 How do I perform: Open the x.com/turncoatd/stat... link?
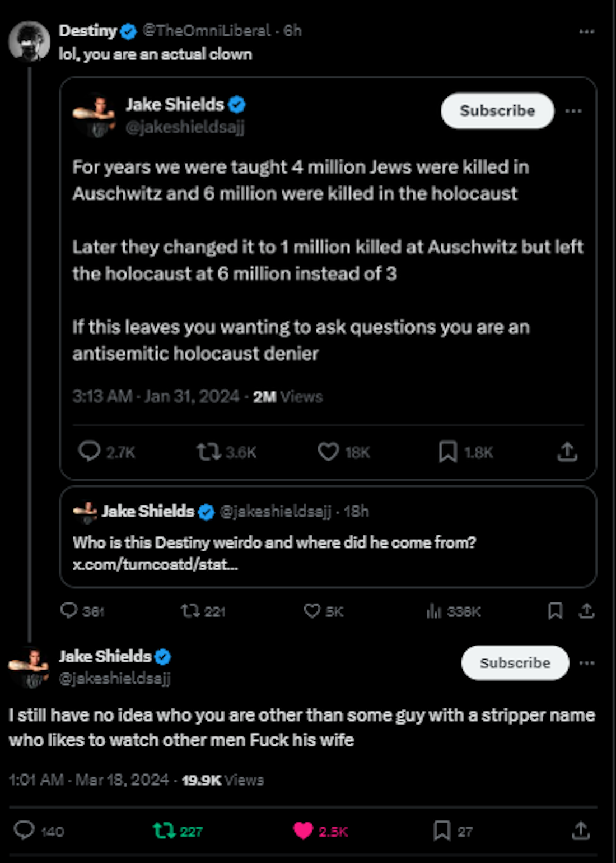tap(155, 564)
